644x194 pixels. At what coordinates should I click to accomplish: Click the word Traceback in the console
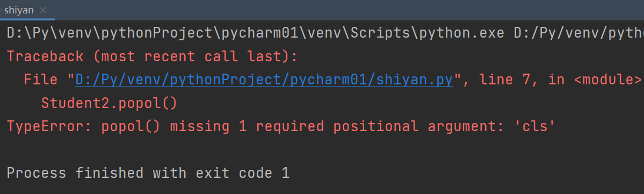click(x=45, y=56)
